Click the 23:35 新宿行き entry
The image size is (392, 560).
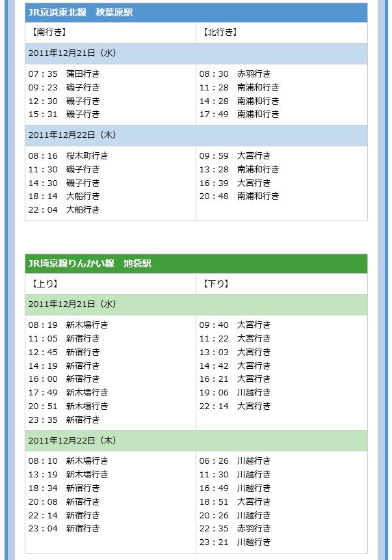tap(64, 420)
